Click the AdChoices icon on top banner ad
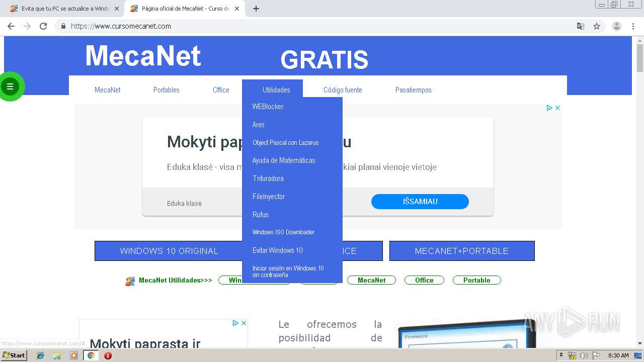The width and height of the screenshot is (644, 362). pyautogui.click(x=549, y=108)
